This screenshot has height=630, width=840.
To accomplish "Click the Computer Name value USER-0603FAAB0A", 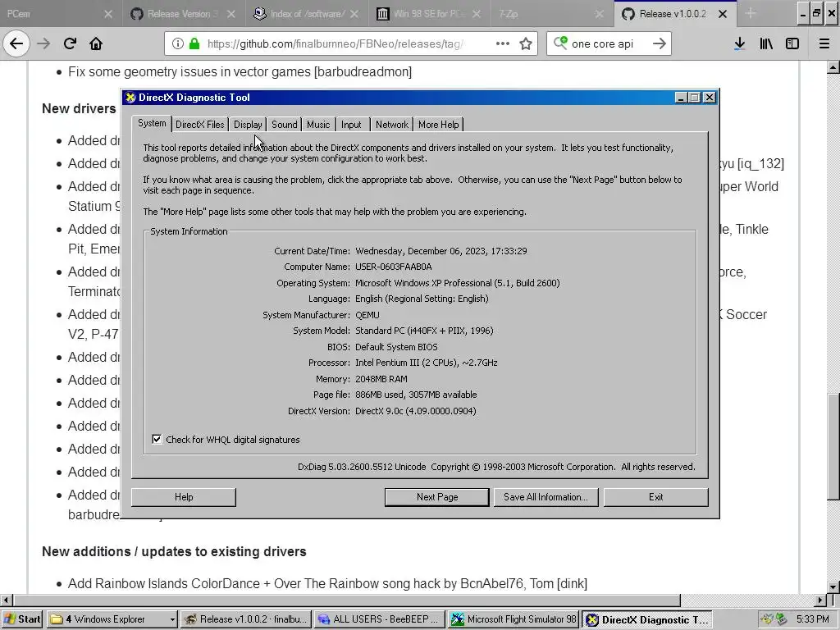I will 393,267.
